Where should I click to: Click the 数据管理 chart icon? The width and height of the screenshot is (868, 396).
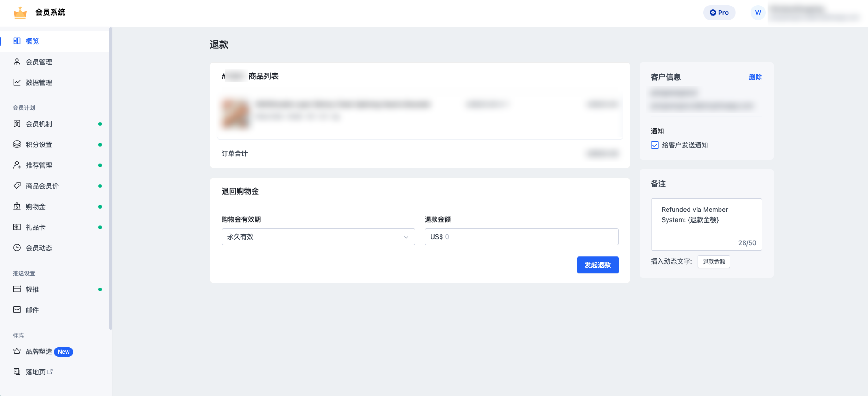(x=17, y=82)
